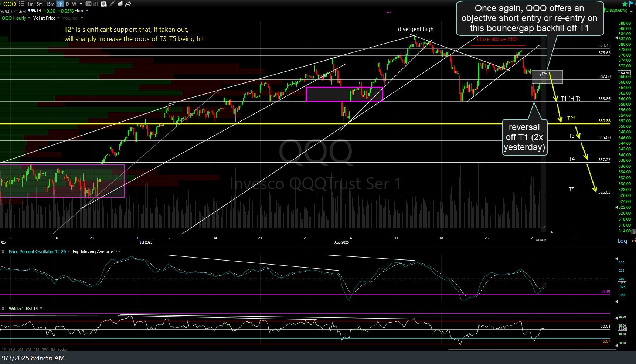This screenshot has height=364, width=636.
Task: Click the flip chart icon in the toolbar
Action: [x=120, y=4]
